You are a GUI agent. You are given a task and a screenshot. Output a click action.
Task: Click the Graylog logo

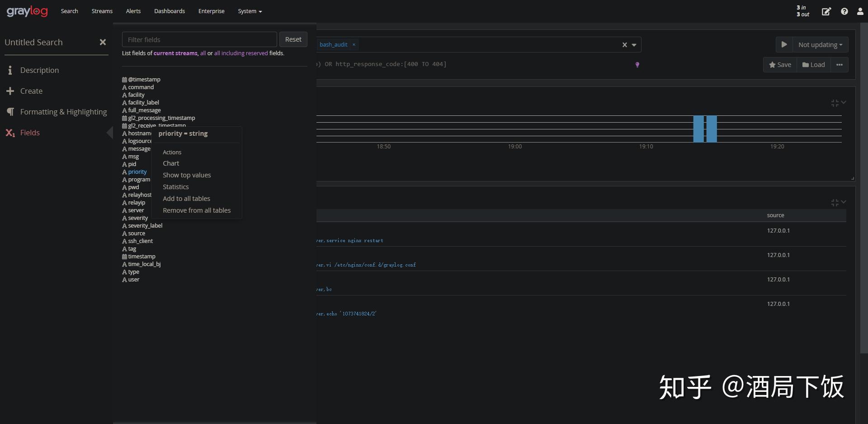point(27,11)
